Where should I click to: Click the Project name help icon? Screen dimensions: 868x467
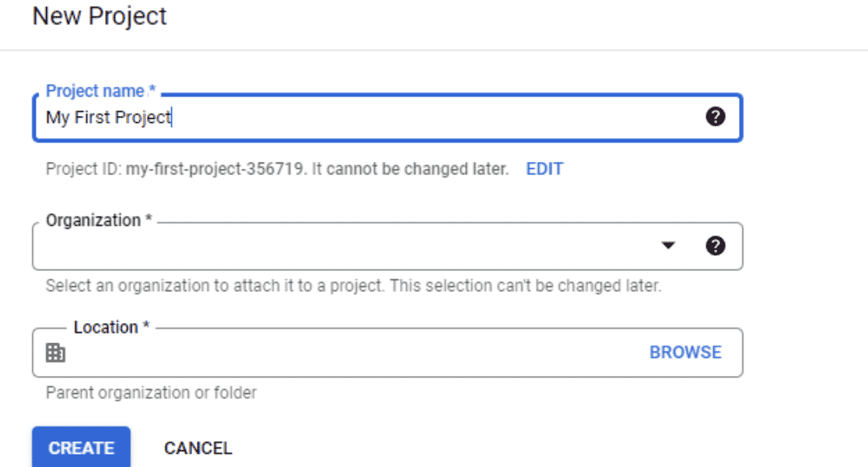tap(716, 118)
